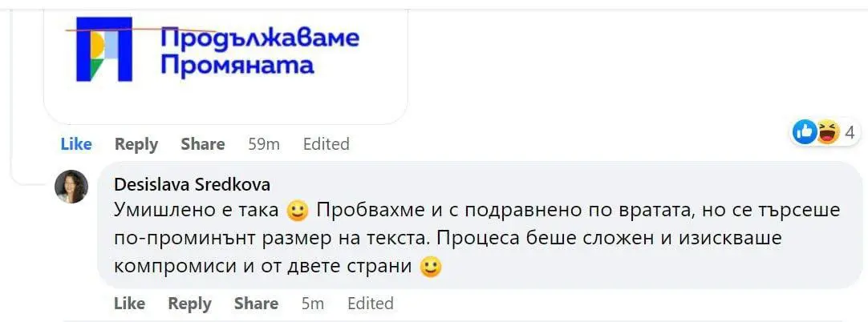Open the reaction count showing 4
This screenshot has height=322, width=868.
pos(849,131)
